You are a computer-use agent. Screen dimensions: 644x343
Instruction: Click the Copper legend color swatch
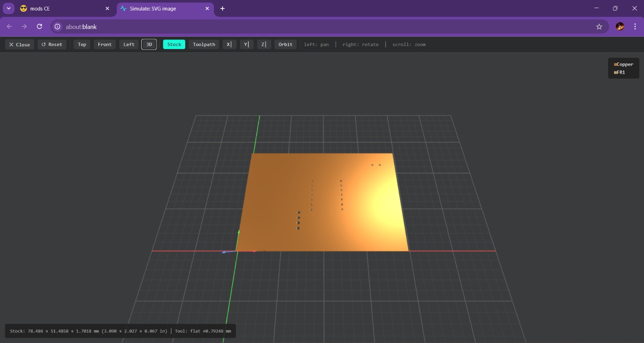click(615, 64)
